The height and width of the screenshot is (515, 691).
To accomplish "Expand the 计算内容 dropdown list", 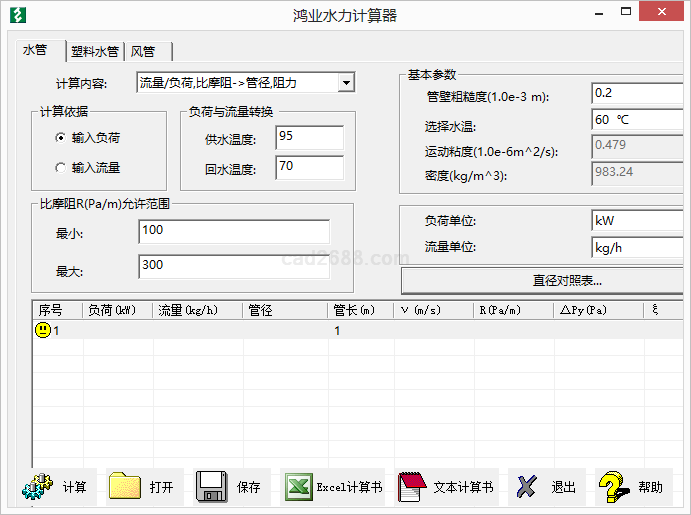I will click(345, 83).
